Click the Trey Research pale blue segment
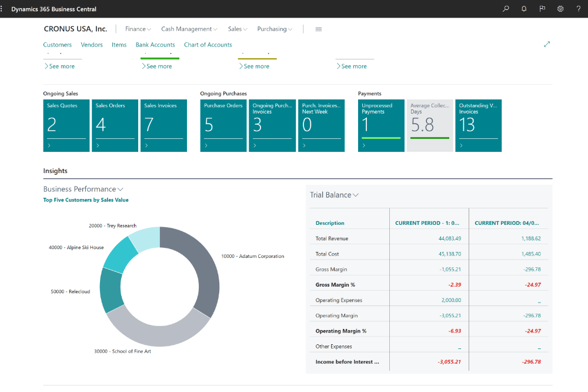588x392 pixels. tap(145, 239)
